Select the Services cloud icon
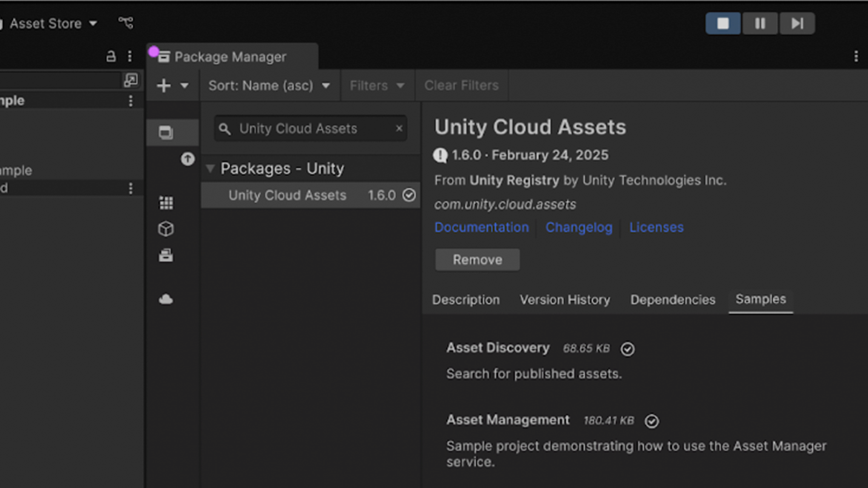 click(166, 299)
